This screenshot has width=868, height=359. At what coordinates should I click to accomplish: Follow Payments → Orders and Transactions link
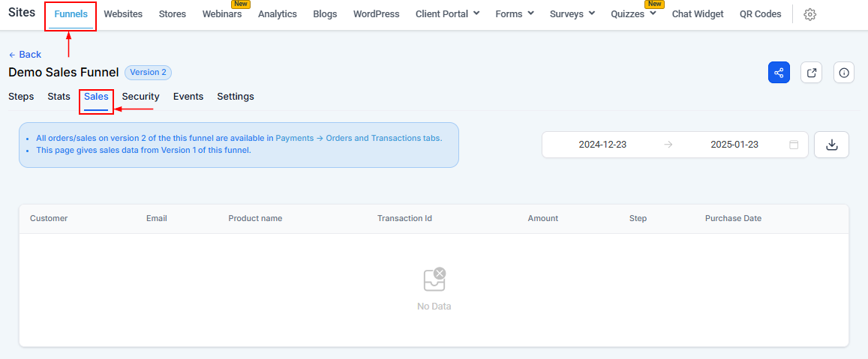pos(359,139)
